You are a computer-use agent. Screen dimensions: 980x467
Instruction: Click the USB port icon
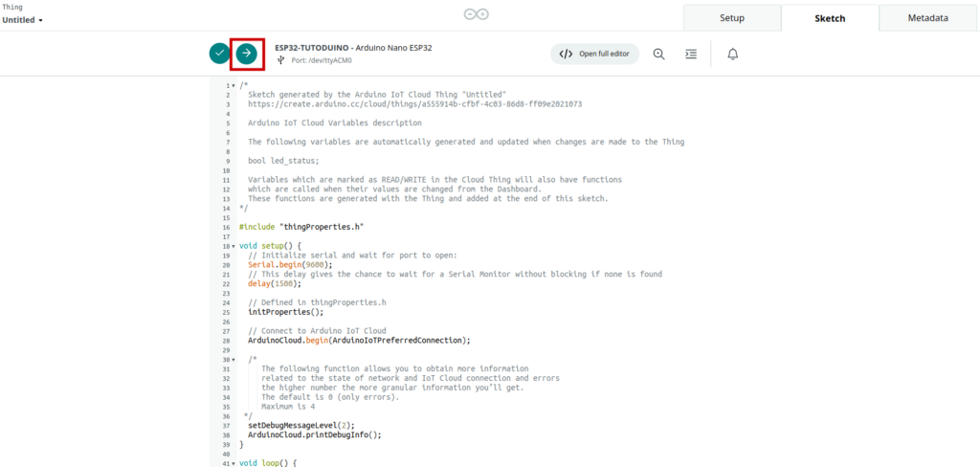[280, 60]
